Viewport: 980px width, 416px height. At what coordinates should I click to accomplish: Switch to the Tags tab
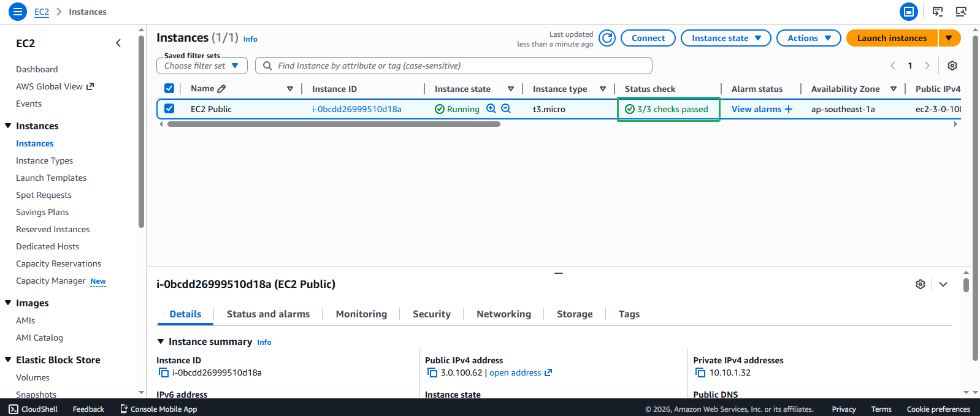click(x=629, y=314)
